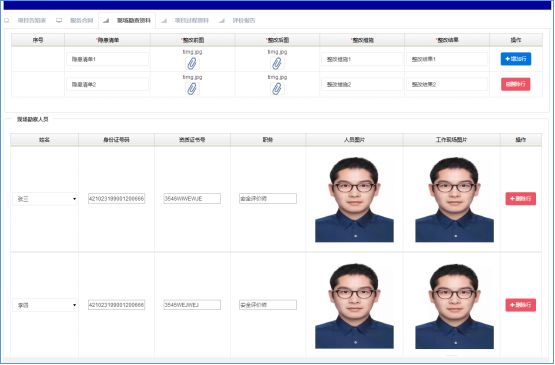Click 张三's 职称 field 安全评价师

coord(268,199)
